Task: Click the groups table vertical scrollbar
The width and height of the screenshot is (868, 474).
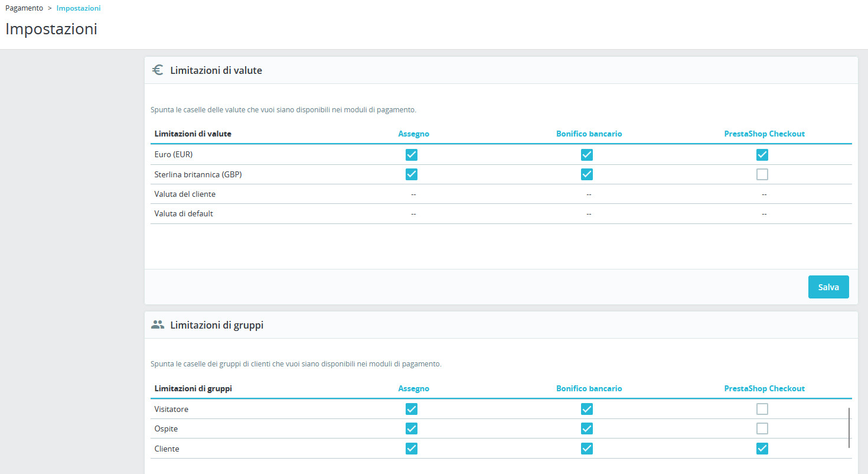Action: click(849, 427)
